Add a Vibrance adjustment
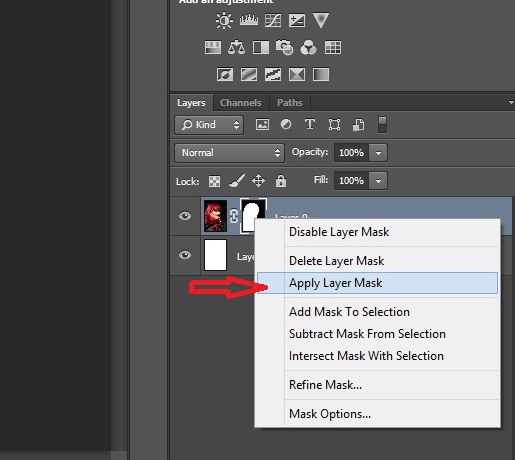The width and height of the screenshot is (515, 460). [x=321, y=20]
